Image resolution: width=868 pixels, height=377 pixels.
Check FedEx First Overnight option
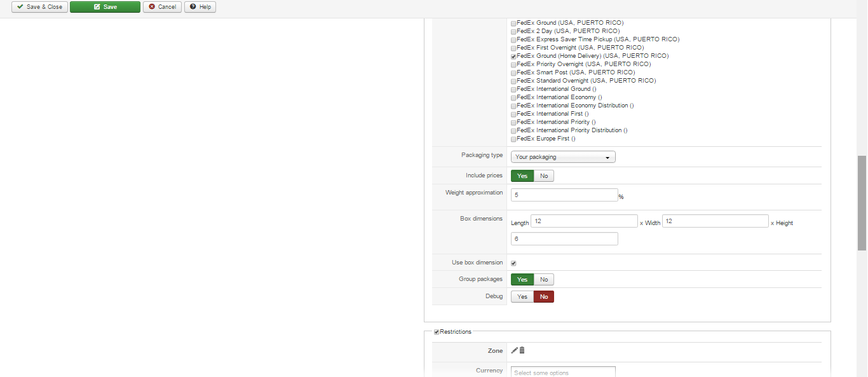513,48
